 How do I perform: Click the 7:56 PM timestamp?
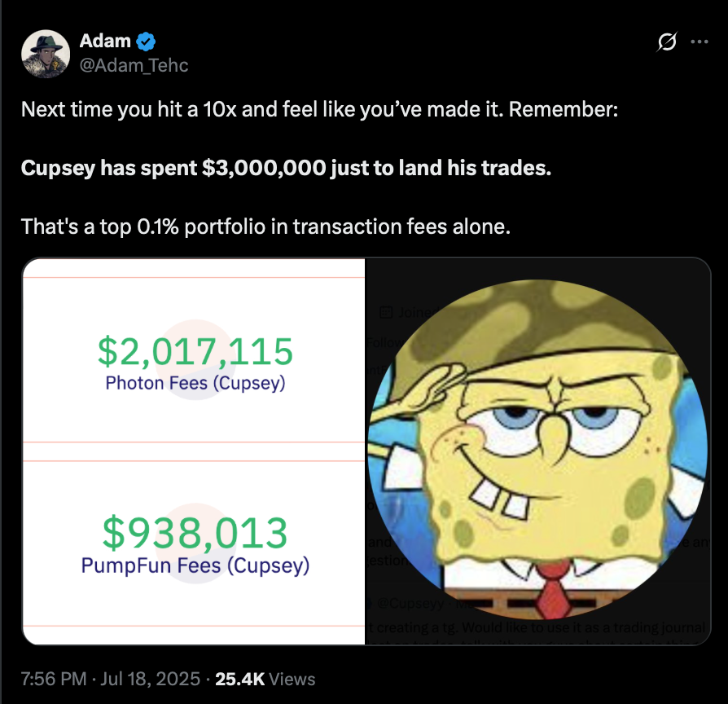(54, 678)
